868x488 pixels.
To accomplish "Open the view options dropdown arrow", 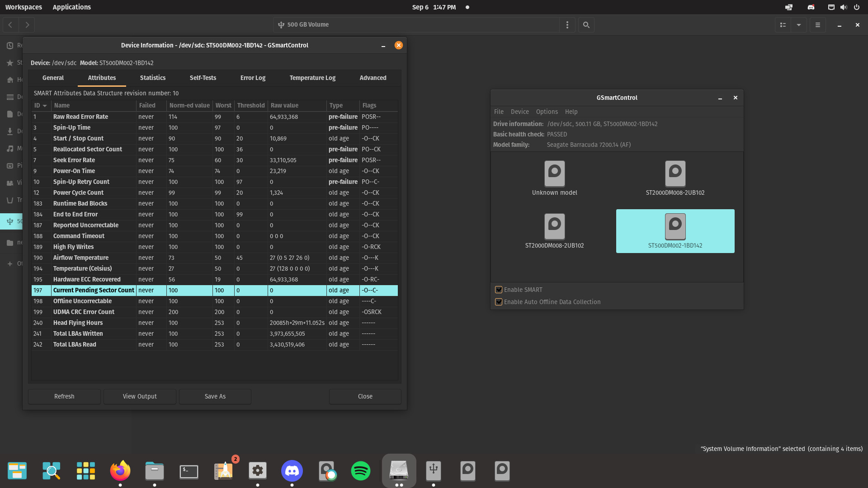I will pos(799,25).
